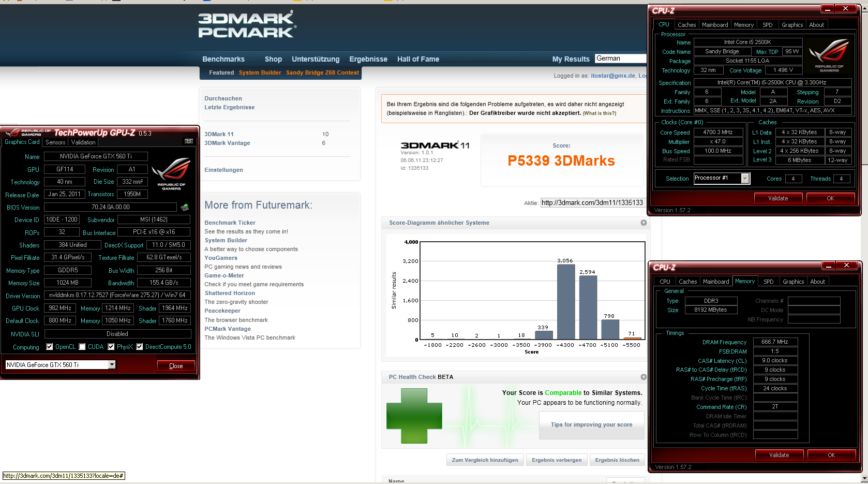Click Tips for improving your score
This screenshot has width=868, height=484.
pos(592,424)
